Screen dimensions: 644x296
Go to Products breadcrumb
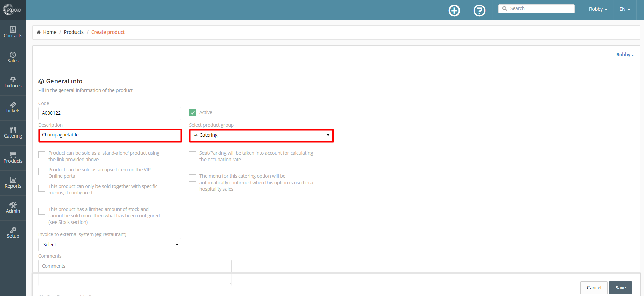pyautogui.click(x=74, y=32)
